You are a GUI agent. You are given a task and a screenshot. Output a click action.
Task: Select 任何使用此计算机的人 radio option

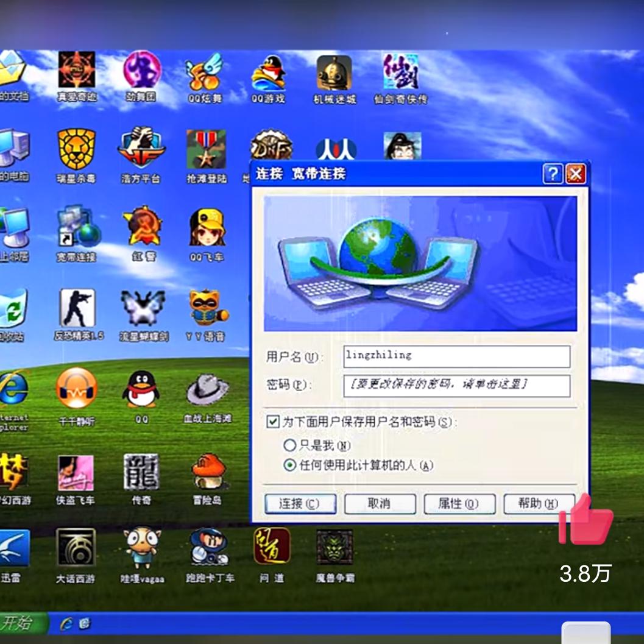290,465
